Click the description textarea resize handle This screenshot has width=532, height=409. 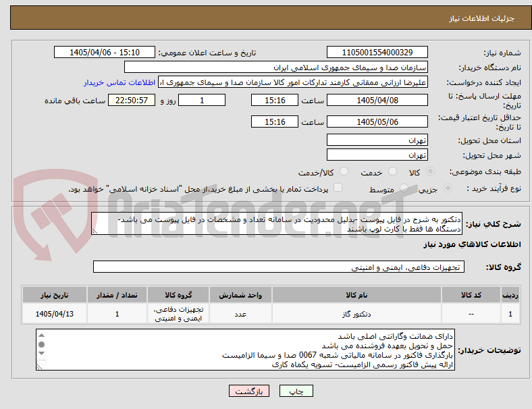point(95,231)
